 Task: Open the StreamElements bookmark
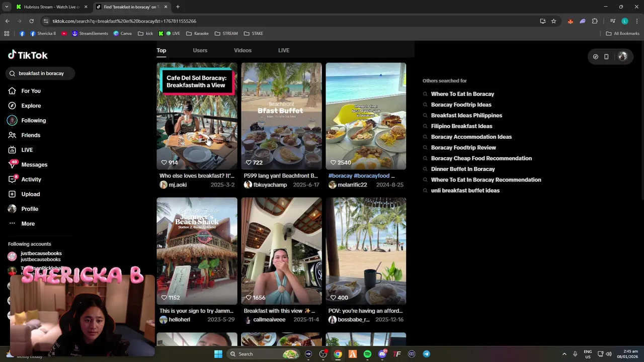click(x=90, y=34)
